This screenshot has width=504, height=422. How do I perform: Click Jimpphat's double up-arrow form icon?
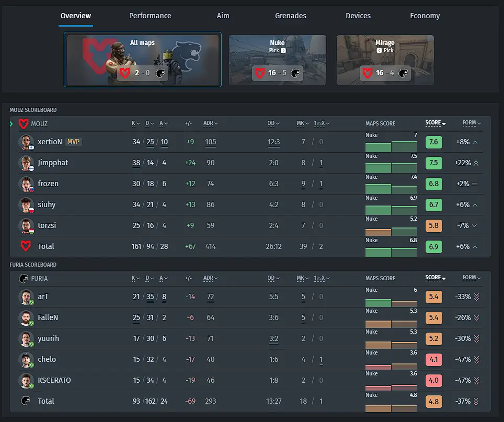[x=476, y=163]
